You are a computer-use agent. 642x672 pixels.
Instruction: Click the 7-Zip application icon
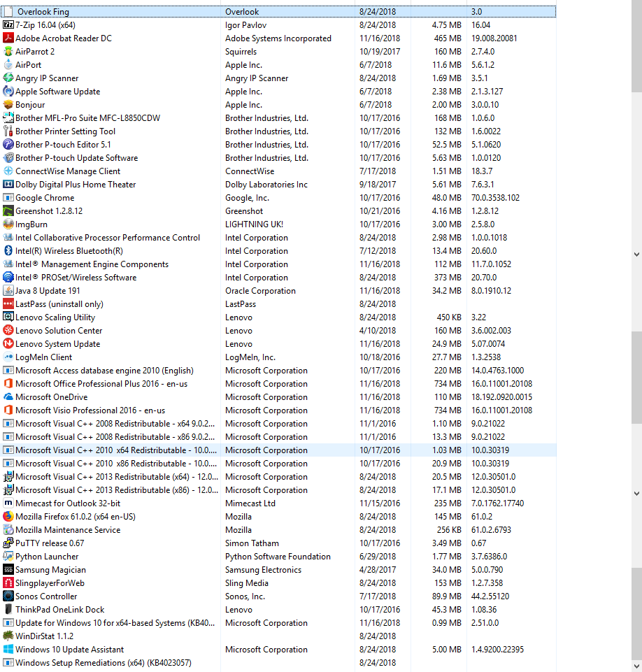click(8, 25)
